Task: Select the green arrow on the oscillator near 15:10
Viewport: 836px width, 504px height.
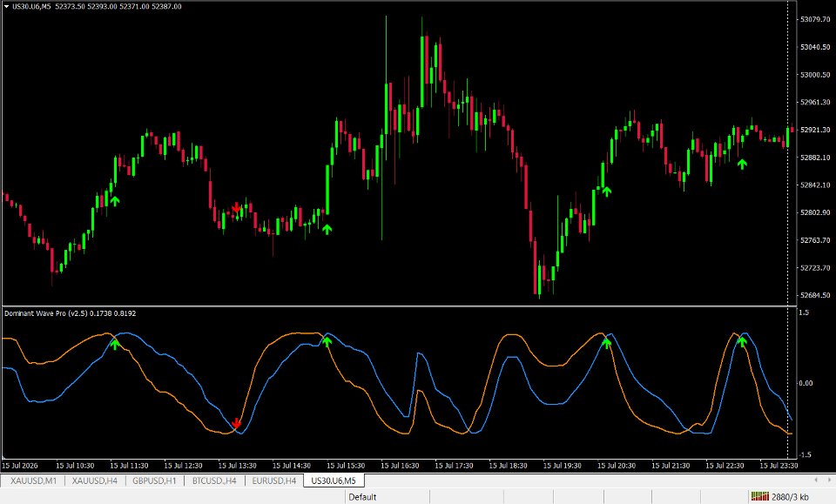Action: [327, 341]
